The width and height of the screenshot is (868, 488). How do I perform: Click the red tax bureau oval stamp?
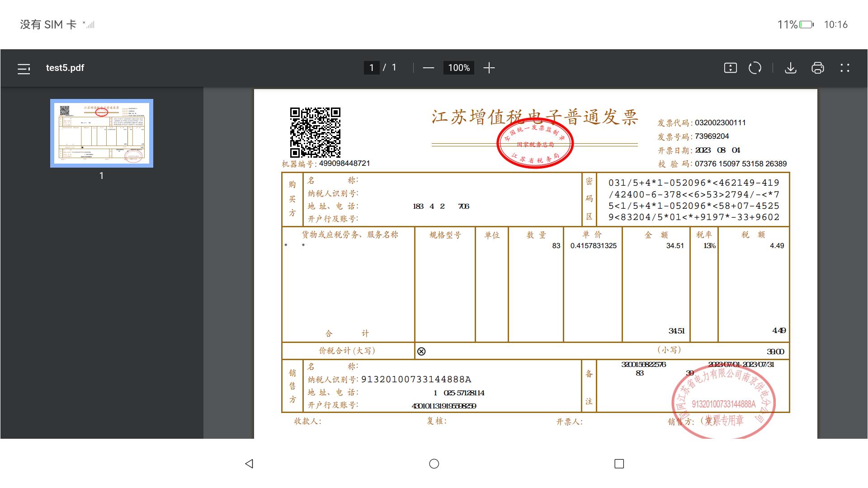point(535,143)
